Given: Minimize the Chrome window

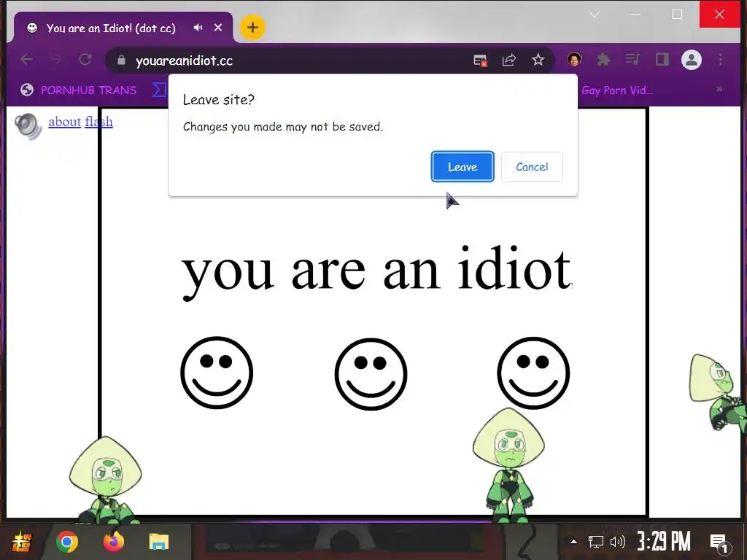Looking at the screenshot, I should (x=635, y=15).
